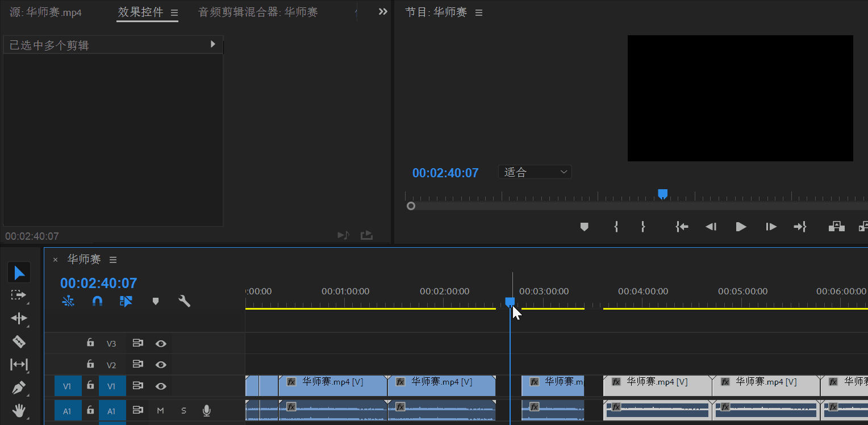Play only the audio for this clip
The image size is (868, 425).
(x=343, y=235)
